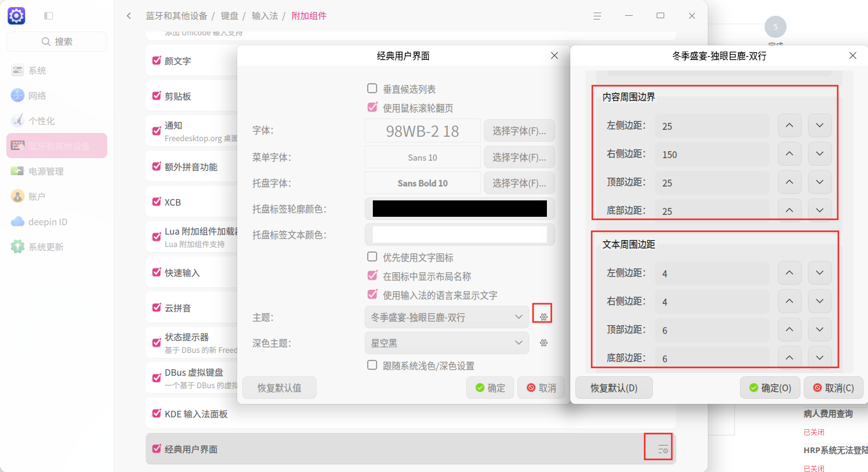
Task: Toggle 使用输入法的语言来显示文字 checkbox
Action: (372, 295)
